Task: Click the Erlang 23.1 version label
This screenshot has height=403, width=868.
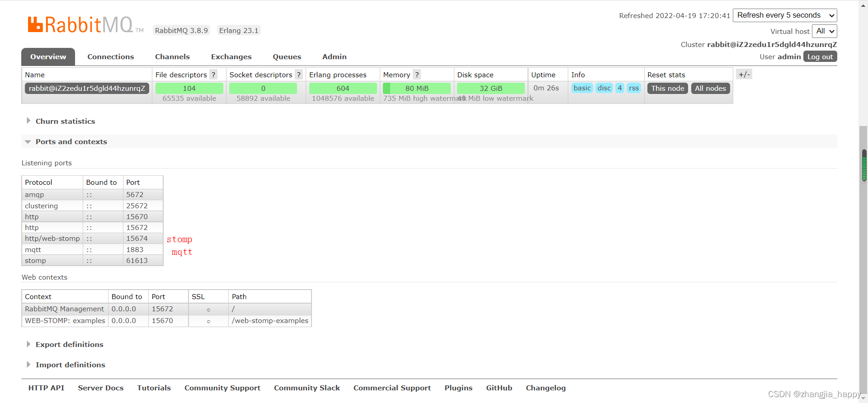Action: point(239,30)
